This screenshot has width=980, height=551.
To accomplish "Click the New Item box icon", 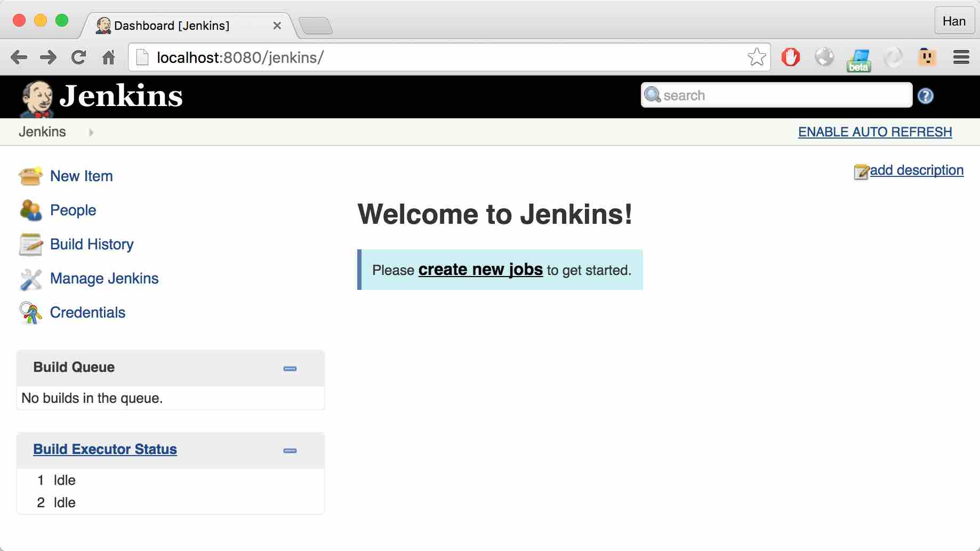I will coord(30,176).
